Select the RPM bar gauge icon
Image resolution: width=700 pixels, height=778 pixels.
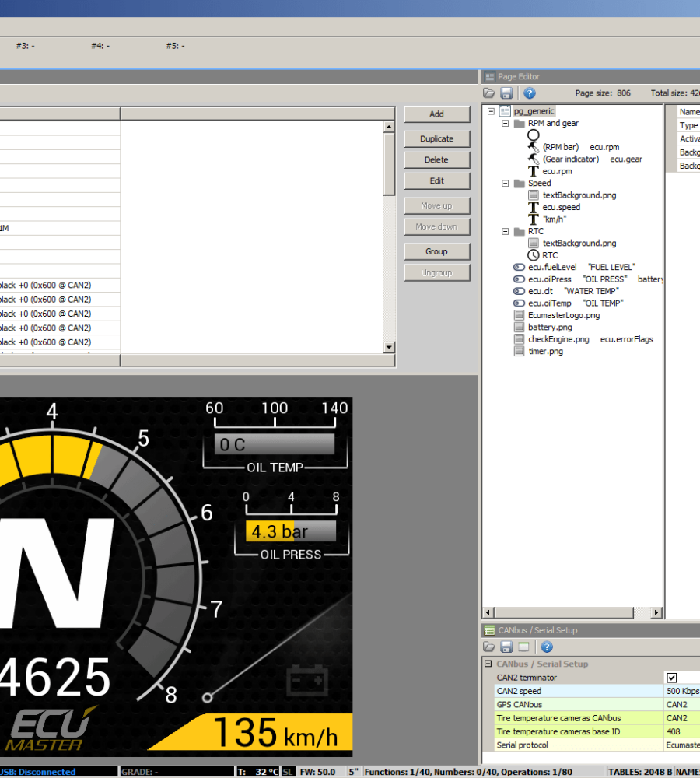coord(534,147)
